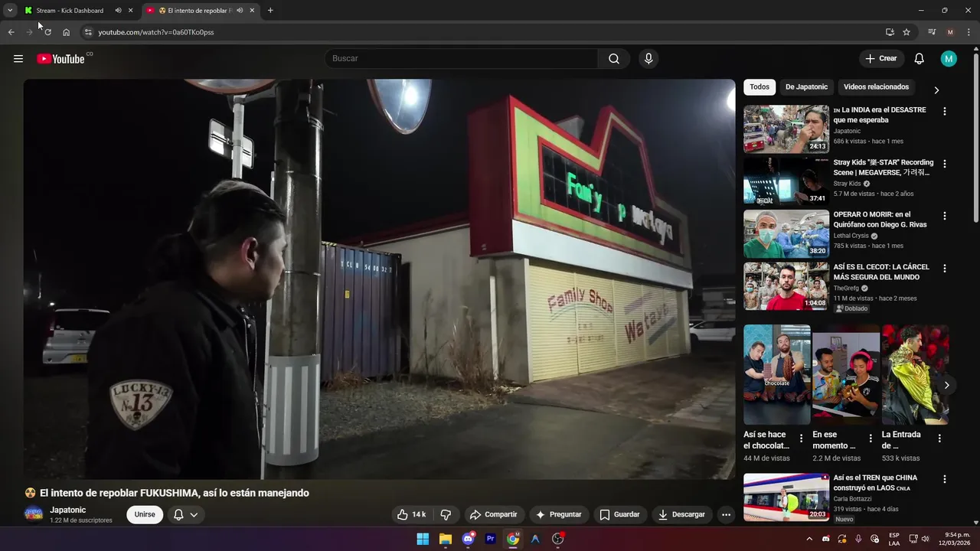Open options for La Entrada de Short

click(x=939, y=439)
